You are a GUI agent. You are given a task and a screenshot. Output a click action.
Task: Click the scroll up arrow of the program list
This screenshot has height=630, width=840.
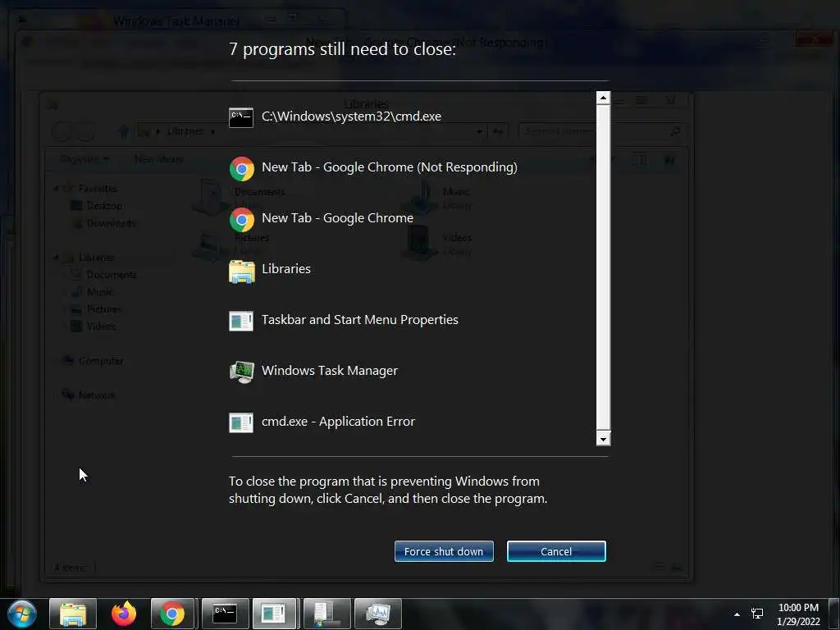[x=603, y=98]
